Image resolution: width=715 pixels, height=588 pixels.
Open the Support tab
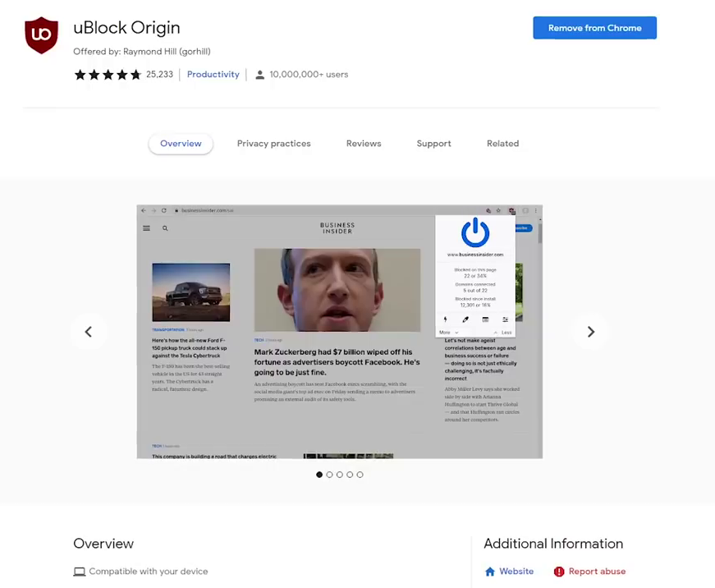click(x=433, y=144)
